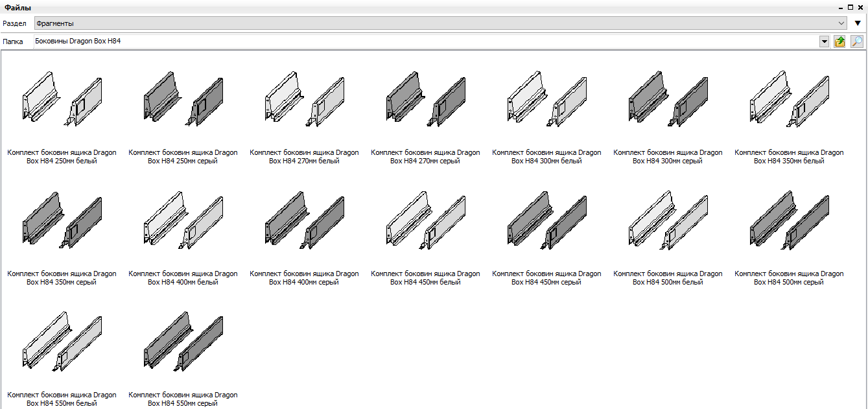The width and height of the screenshot is (868, 409).
Task: Expand the Раздел dropdown showing Фрагменты
Action: tap(441, 23)
